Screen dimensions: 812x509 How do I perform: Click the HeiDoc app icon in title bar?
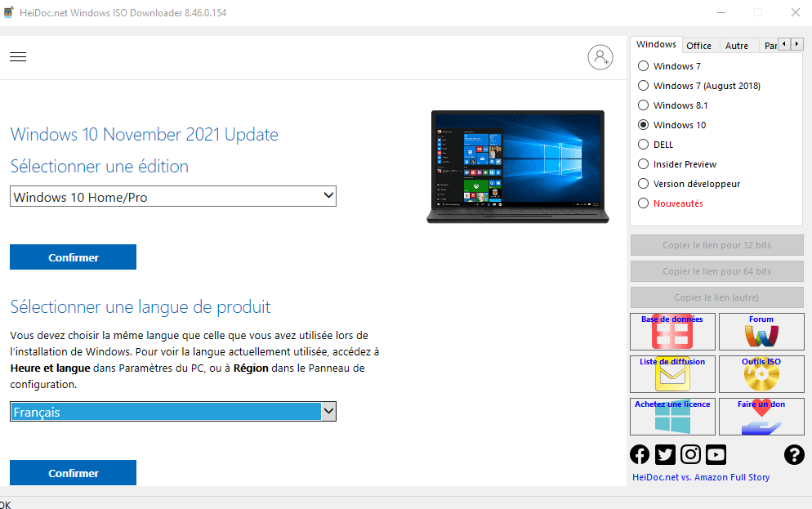click(x=8, y=12)
